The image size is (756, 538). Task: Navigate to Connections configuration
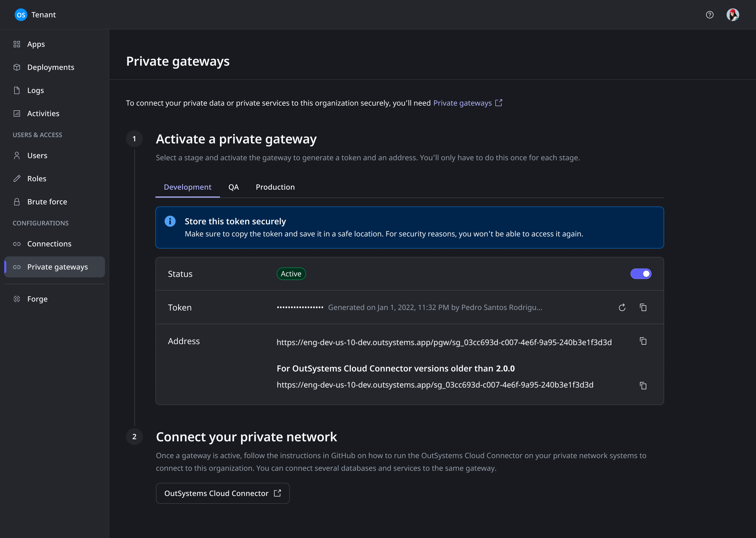[49, 244]
